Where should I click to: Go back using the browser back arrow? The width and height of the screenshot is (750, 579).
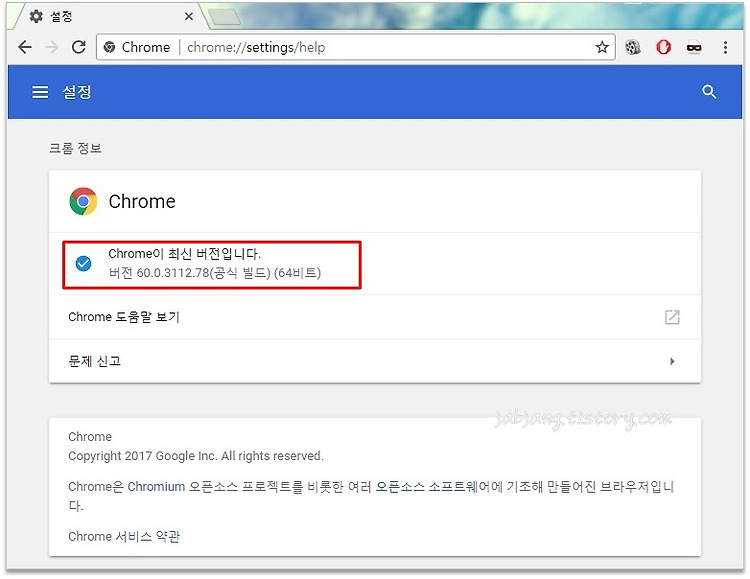25,47
